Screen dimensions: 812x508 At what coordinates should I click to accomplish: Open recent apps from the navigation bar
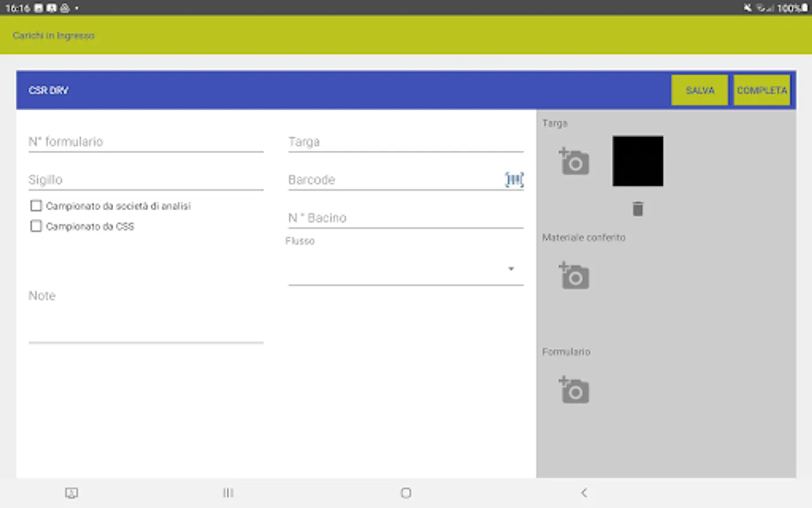coord(228,492)
